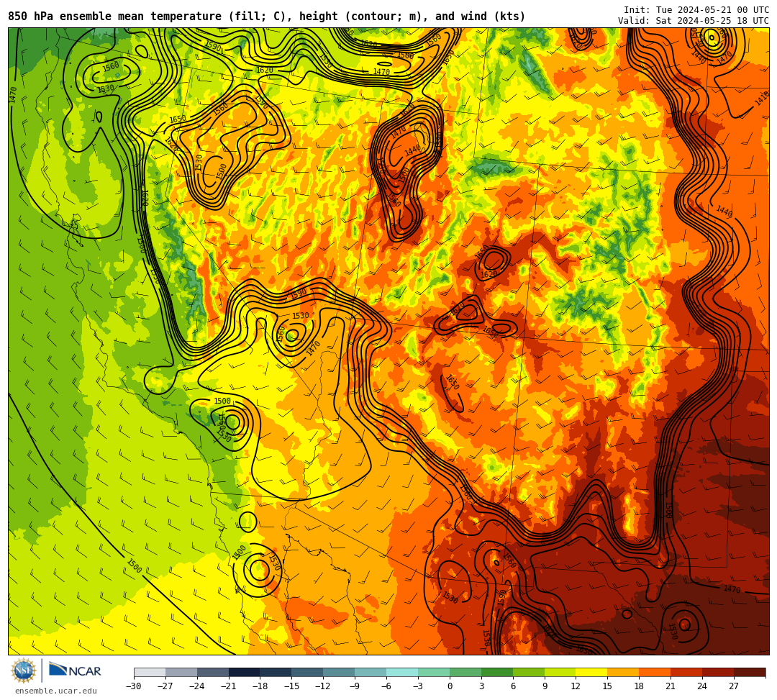The height and width of the screenshot is (700, 777).
Task: Click the −12 colorbar tick label
Action: (x=324, y=686)
